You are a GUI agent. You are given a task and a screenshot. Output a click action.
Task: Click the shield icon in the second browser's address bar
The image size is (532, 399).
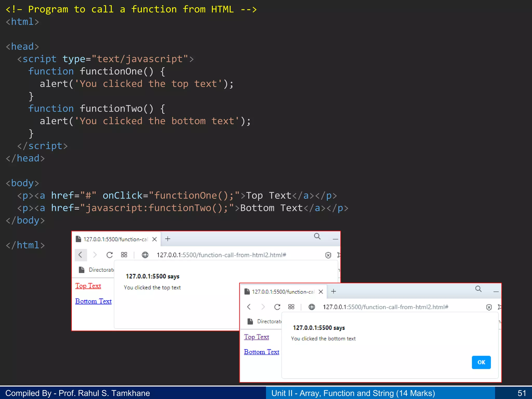tap(489, 307)
